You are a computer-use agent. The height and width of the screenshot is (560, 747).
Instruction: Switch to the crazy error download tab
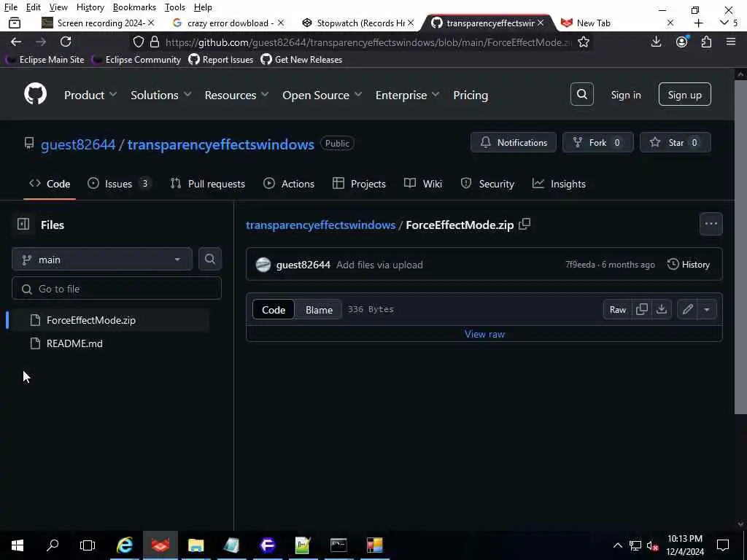228,23
